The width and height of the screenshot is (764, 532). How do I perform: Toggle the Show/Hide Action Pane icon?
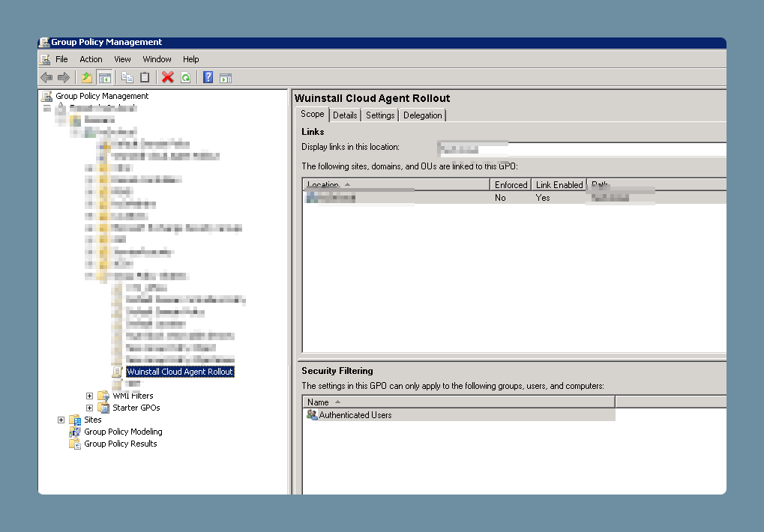226,77
